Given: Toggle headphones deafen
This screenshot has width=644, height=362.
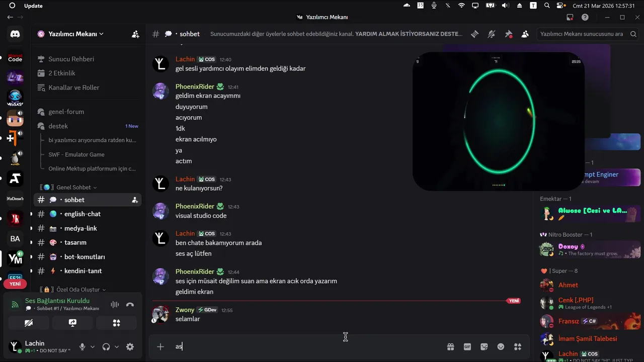Looking at the screenshot, I should coord(106,346).
